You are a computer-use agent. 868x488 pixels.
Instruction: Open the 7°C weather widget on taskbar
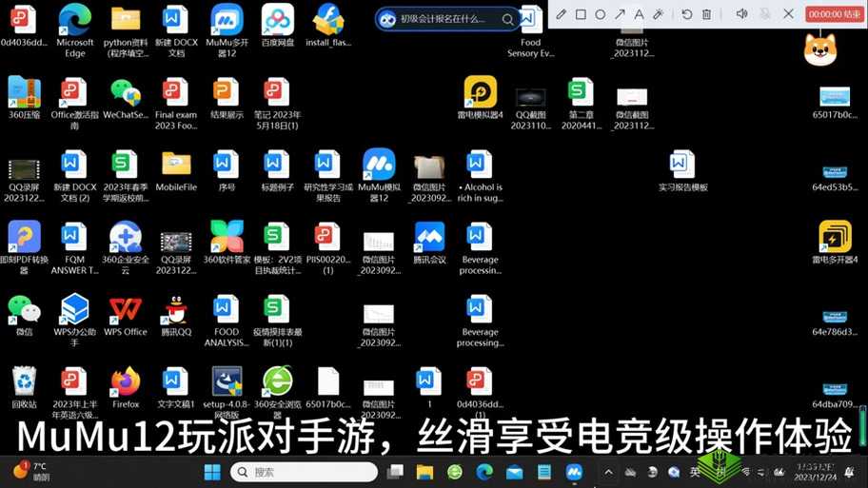coord(31,472)
